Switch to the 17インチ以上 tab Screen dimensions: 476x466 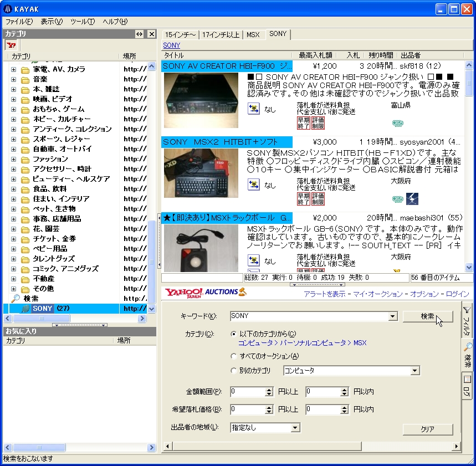(221, 34)
